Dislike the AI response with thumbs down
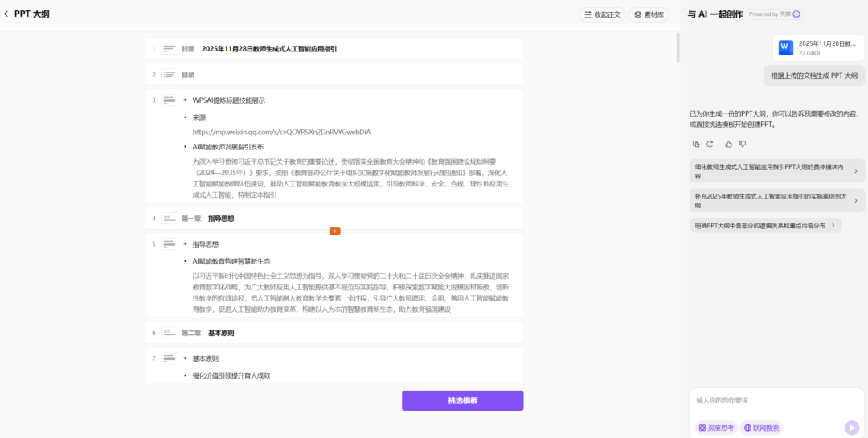The height and width of the screenshot is (438, 868). click(x=743, y=144)
